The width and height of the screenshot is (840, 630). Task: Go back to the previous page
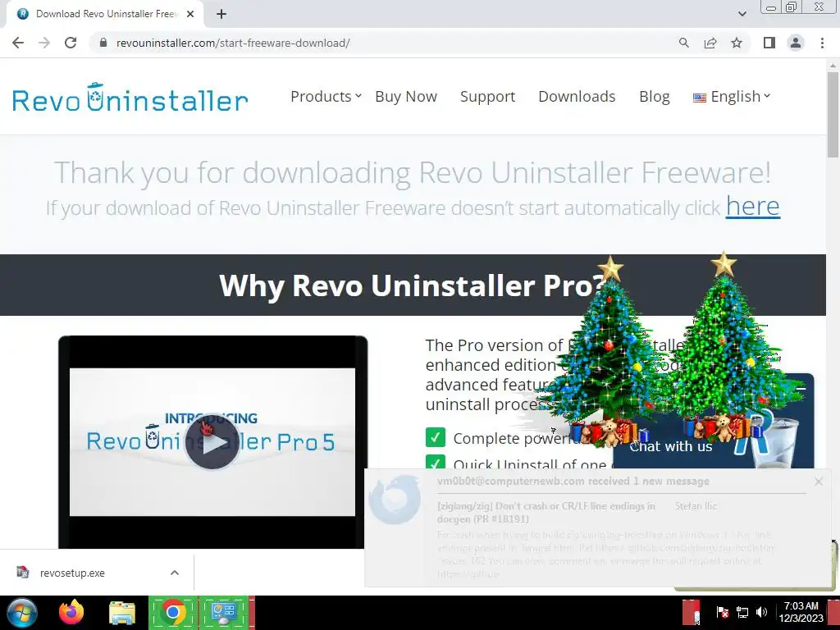tap(18, 43)
